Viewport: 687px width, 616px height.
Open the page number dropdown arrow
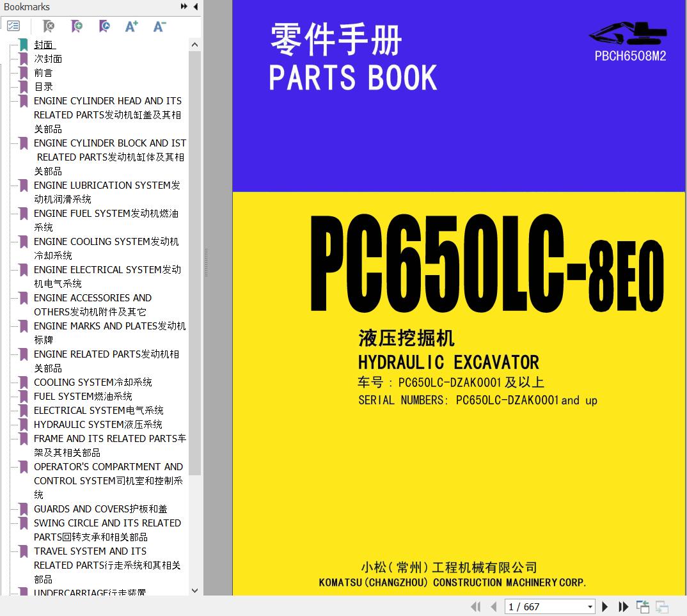590,607
